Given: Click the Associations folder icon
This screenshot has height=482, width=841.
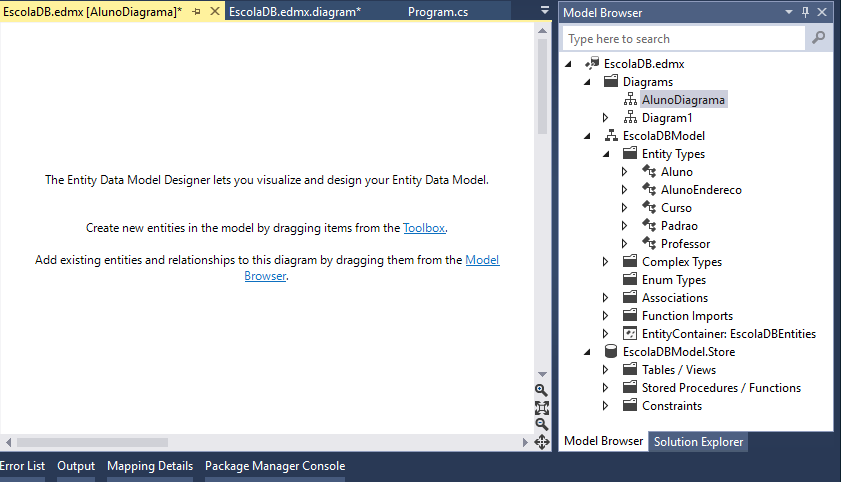Looking at the screenshot, I should (x=630, y=297).
